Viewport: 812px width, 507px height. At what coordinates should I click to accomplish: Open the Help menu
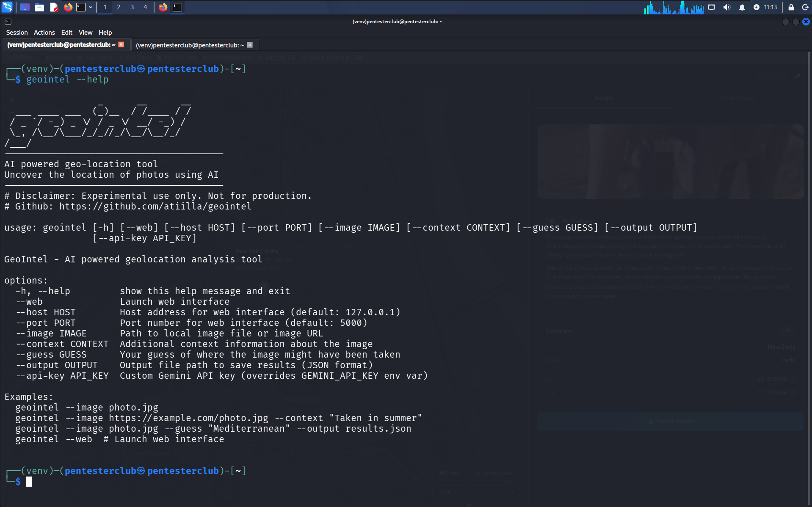pos(105,33)
